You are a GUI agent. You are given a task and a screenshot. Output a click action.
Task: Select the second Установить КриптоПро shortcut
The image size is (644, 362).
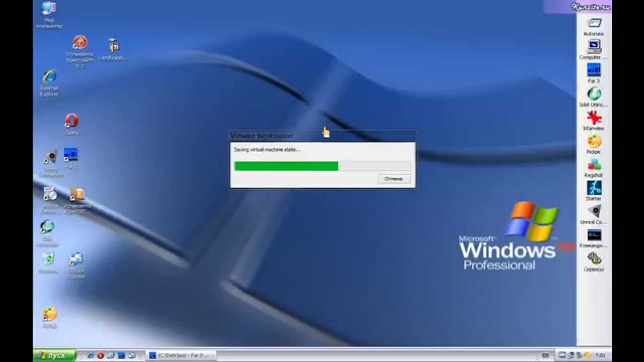click(x=77, y=200)
